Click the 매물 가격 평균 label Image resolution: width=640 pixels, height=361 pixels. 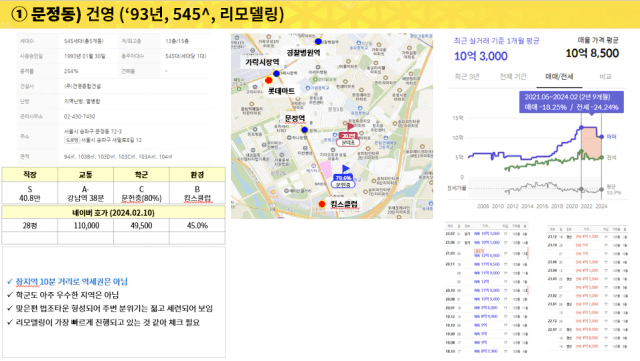point(598,40)
